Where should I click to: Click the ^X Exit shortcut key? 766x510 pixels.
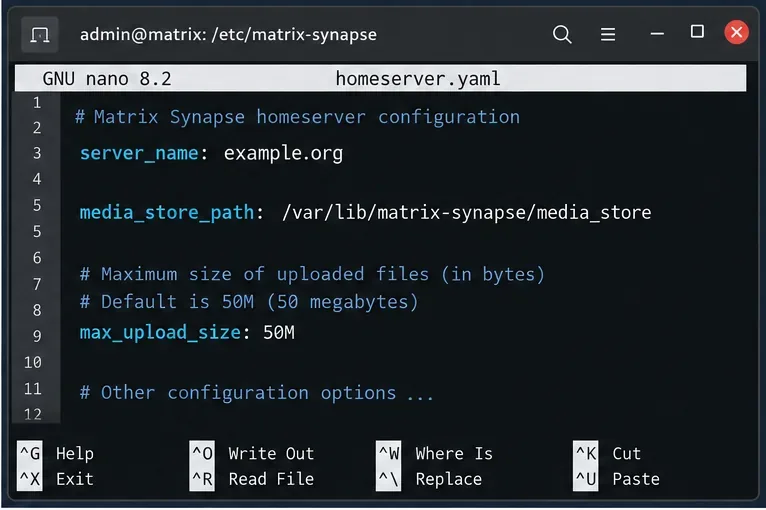(x=30, y=479)
